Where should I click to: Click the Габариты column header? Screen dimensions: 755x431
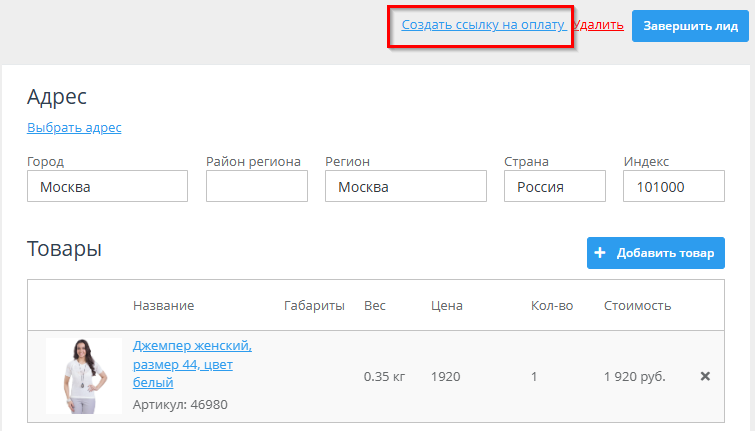(314, 306)
